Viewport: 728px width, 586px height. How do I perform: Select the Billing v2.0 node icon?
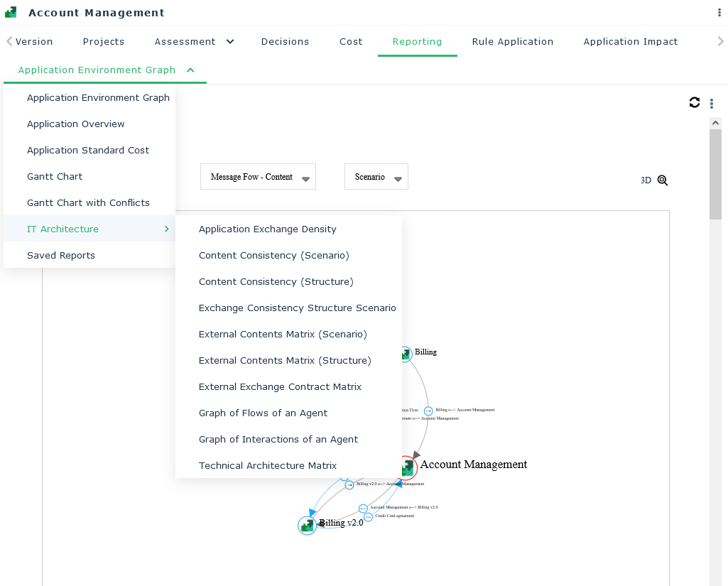pyautogui.click(x=307, y=526)
